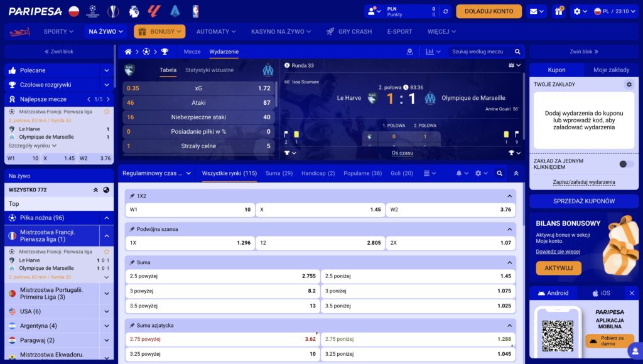Select the Suma (29) markets tab

tap(279, 173)
